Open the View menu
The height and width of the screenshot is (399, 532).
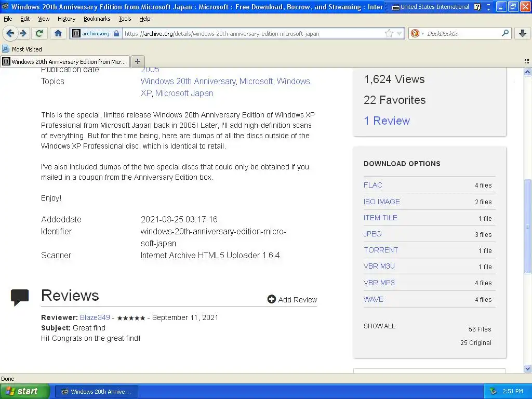44,19
